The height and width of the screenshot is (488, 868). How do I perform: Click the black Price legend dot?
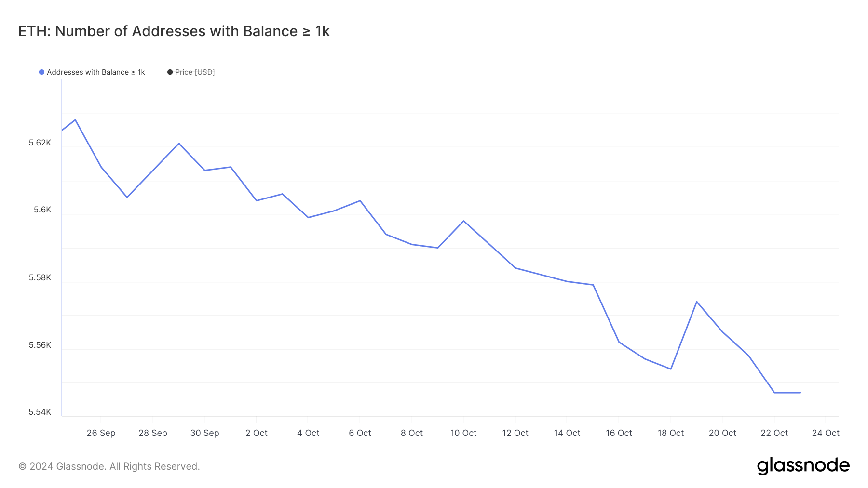click(170, 72)
